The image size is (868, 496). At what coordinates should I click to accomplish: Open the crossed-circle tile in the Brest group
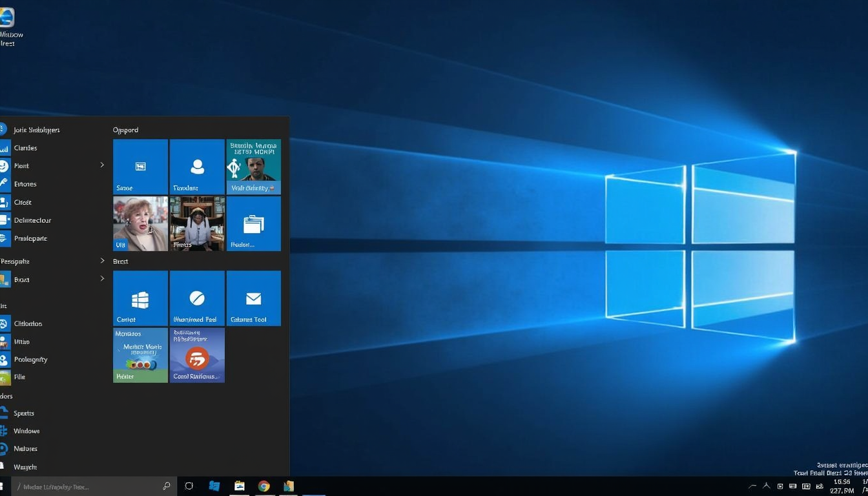(197, 298)
